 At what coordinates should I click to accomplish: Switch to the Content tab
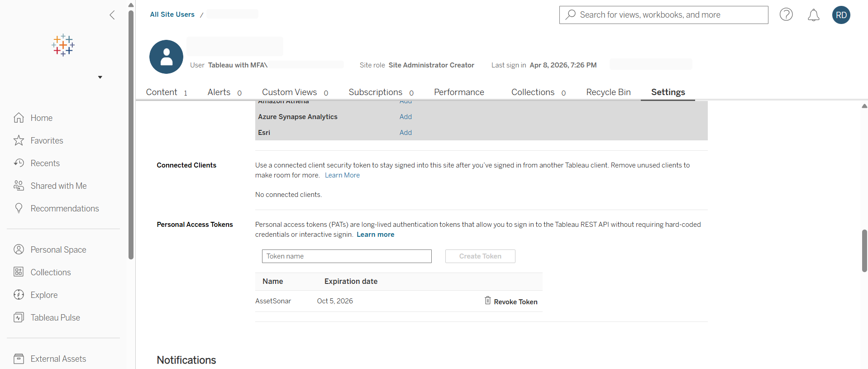click(x=167, y=92)
